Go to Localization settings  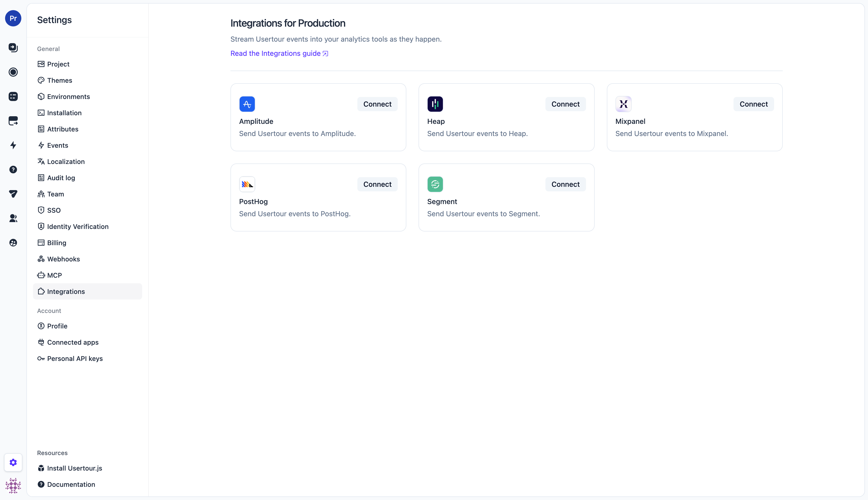[x=87, y=161]
